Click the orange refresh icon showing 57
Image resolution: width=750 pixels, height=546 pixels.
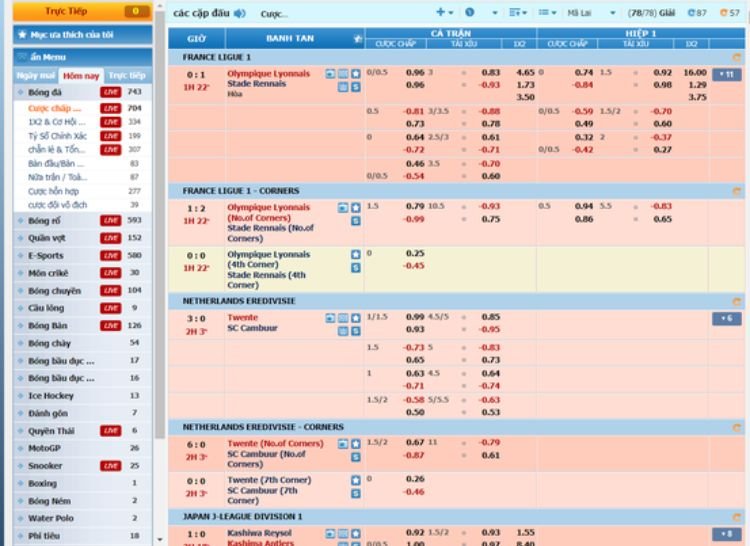[x=729, y=13]
